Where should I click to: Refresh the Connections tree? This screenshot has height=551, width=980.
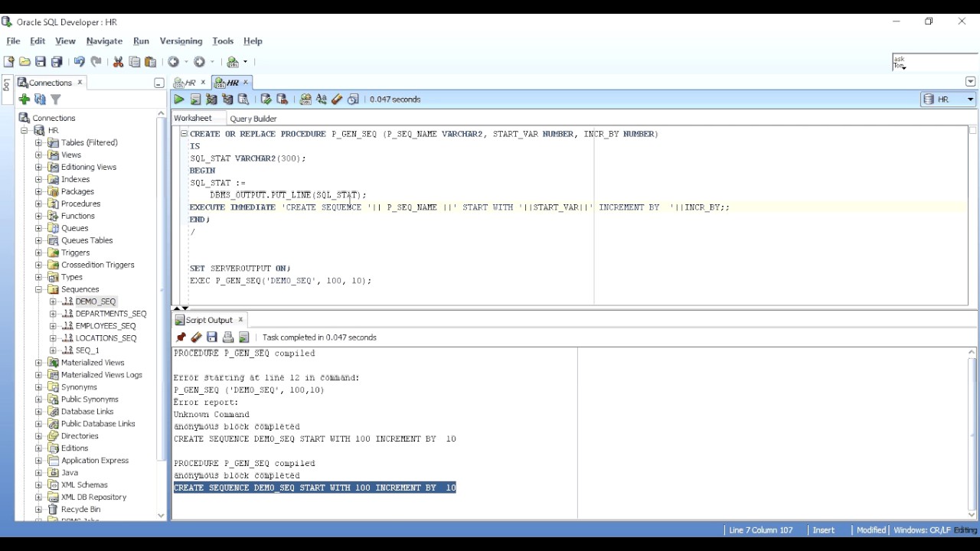(x=40, y=99)
